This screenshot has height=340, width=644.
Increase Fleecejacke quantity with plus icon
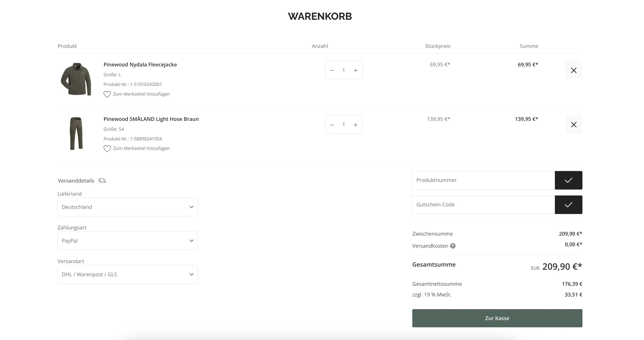tap(355, 70)
